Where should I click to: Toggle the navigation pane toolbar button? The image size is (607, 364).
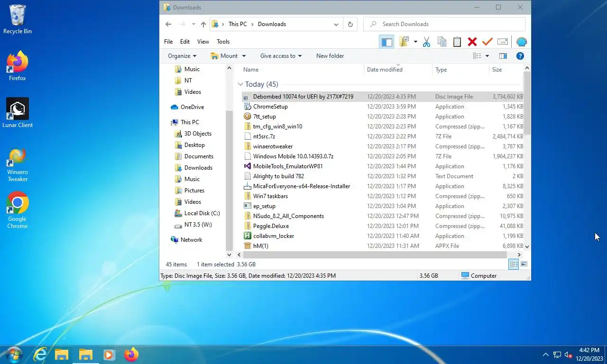(386, 42)
